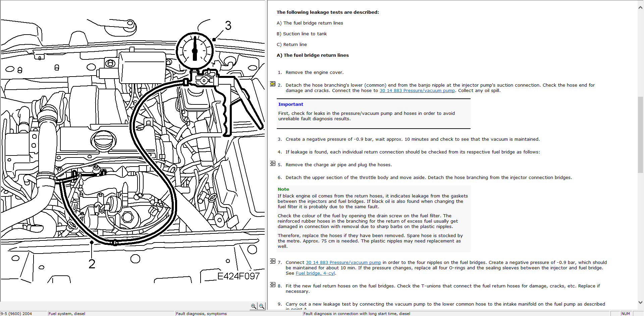Click list item 'A) The fuel bridge return lines'
This screenshot has width=644, height=316.
click(x=310, y=23)
